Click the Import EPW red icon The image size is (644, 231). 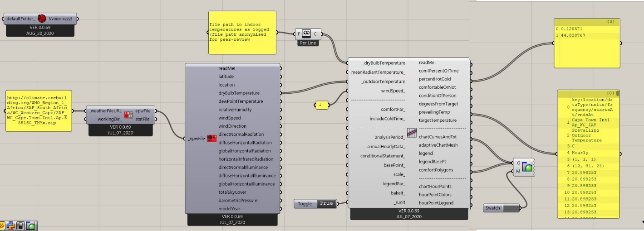click(x=211, y=138)
